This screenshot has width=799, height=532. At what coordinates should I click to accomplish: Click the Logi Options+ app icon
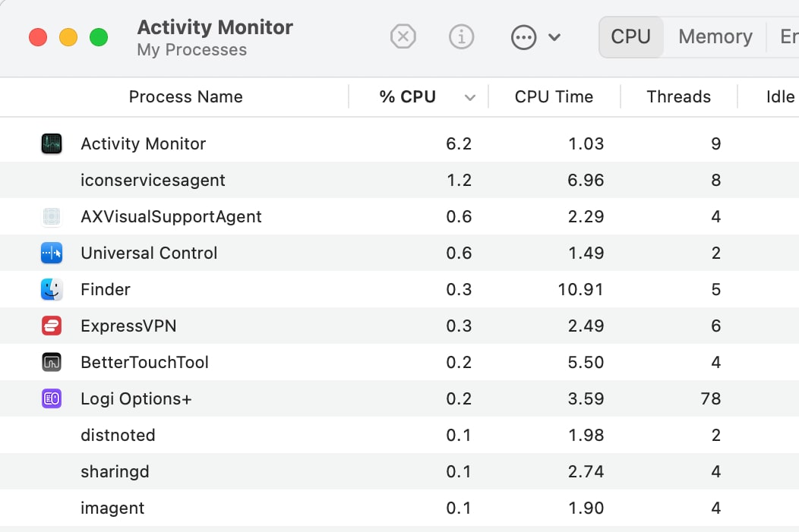click(52, 398)
